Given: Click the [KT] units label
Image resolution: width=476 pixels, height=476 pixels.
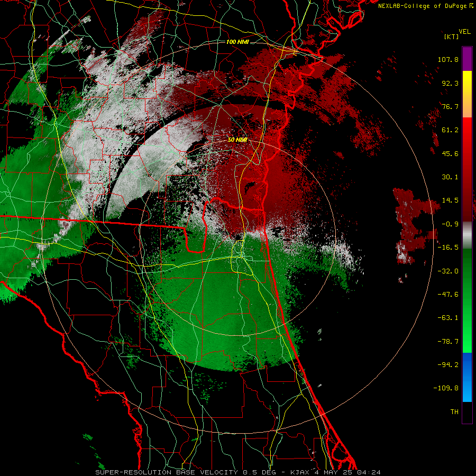Looking at the screenshot, I should (x=451, y=37).
